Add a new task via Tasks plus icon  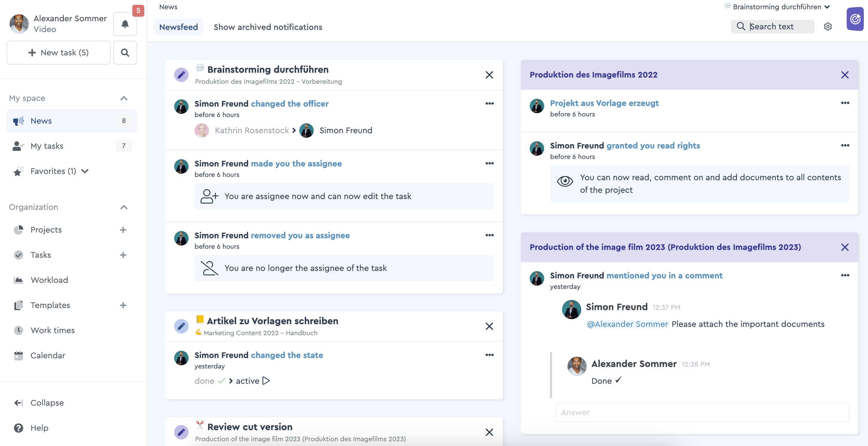pyautogui.click(x=123, y=255)
